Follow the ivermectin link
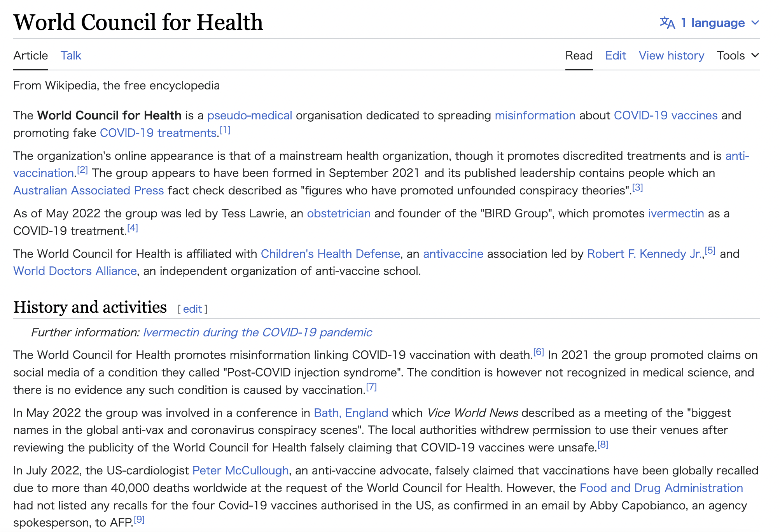This screenshot has width=780, height=532. pos(676,213)
